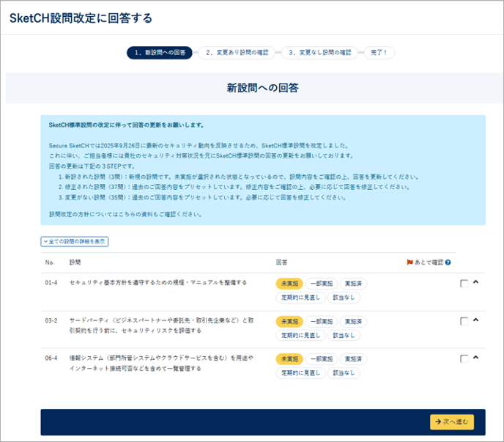Screen dimensions: 504x442
Task: Click question number 03-2
Action: (51, 321)
